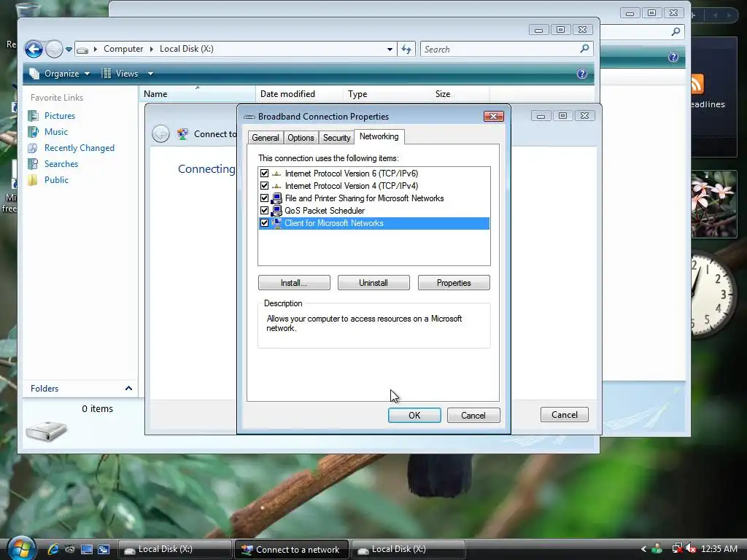This screenshot has height=560, width=747.
Task: Click back arrow in Connect to a network window
Action: coord(161,134)
